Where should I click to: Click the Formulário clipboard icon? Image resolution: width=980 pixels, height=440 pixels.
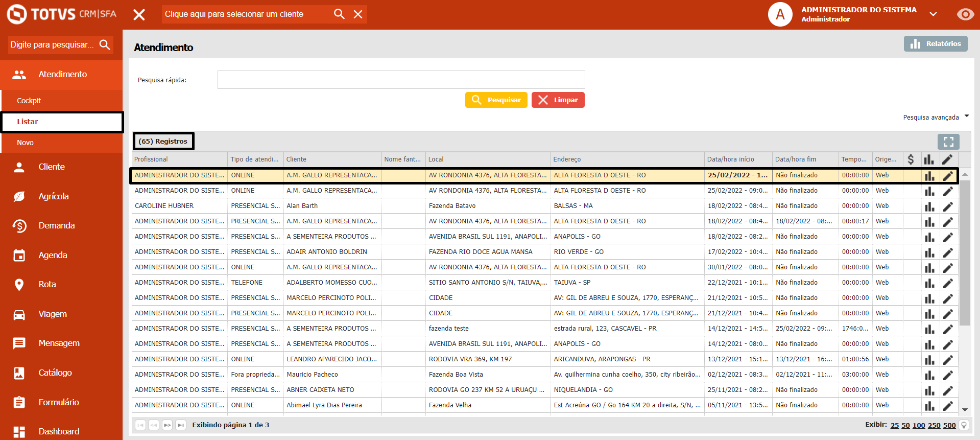[19, 402]
